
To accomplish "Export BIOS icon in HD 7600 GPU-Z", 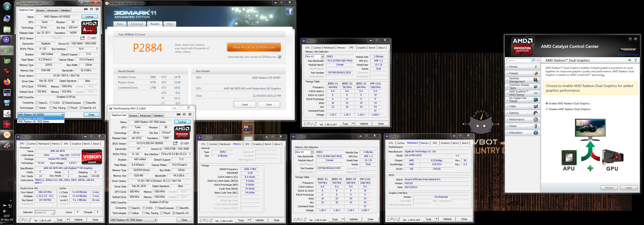I will 176,143.
